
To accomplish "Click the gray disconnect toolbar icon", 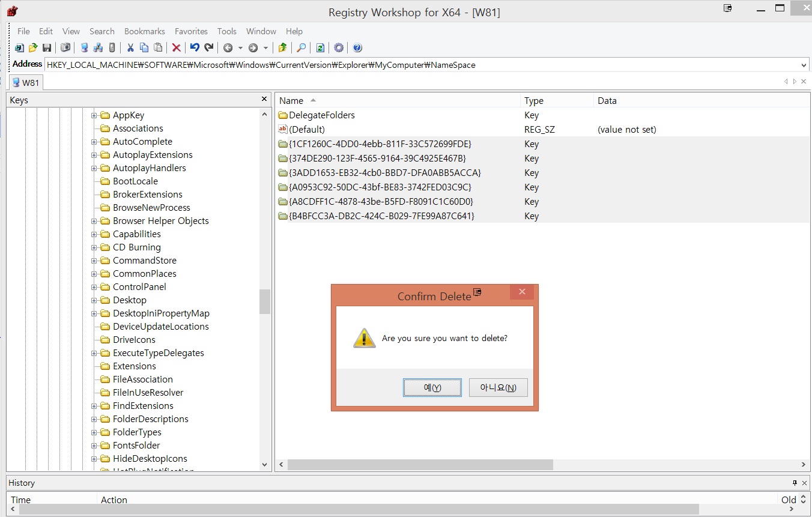I will tap(112, 48).
